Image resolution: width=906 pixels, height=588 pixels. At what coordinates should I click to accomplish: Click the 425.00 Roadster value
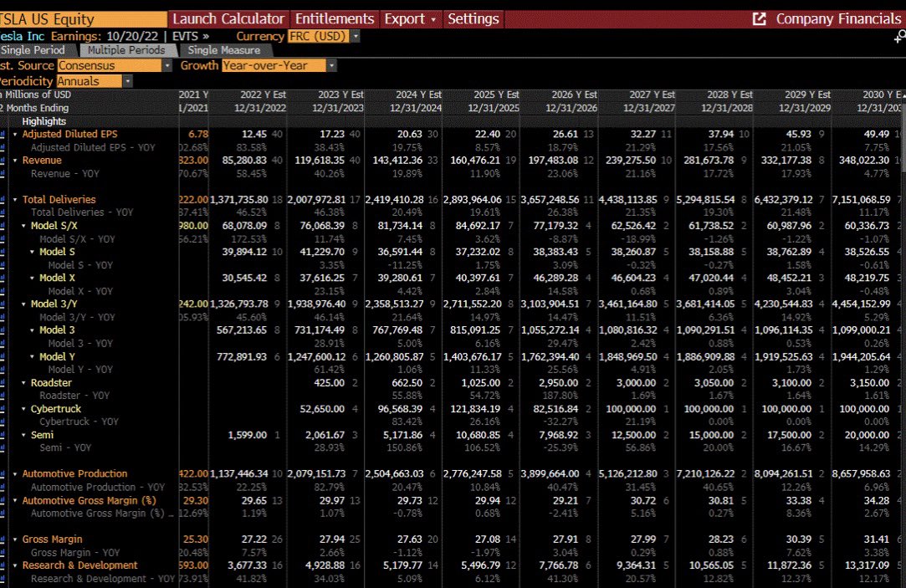pos(330,383)
